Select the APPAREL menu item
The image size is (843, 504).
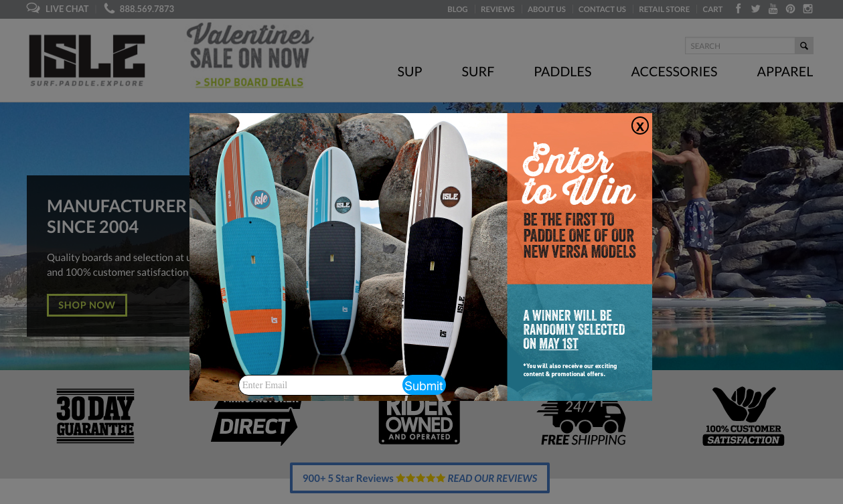coord(785,72)
